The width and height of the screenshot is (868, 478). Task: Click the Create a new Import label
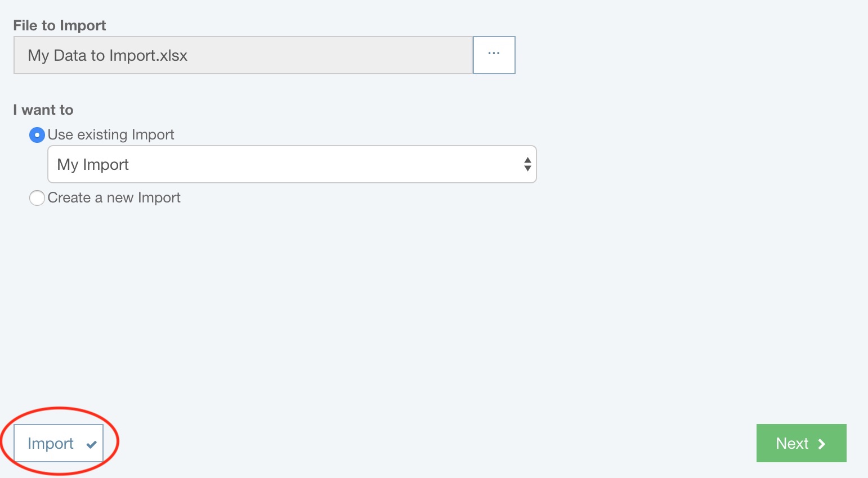click(114, 197)
